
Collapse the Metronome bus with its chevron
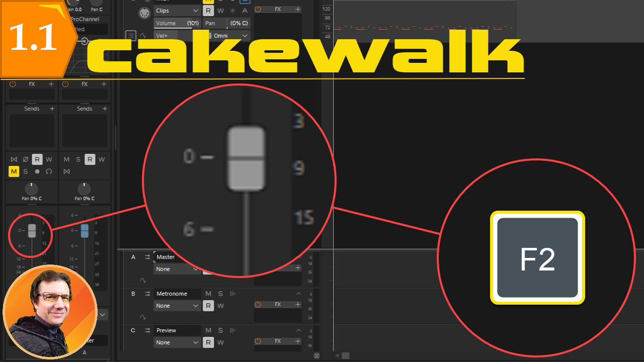298,294
